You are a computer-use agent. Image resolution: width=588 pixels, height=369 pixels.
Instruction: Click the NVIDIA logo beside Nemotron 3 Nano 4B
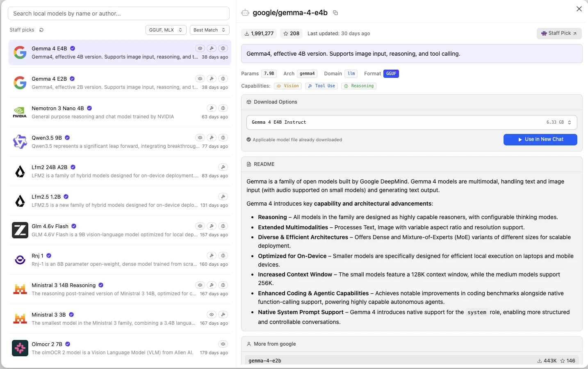(x=20, y=112)
